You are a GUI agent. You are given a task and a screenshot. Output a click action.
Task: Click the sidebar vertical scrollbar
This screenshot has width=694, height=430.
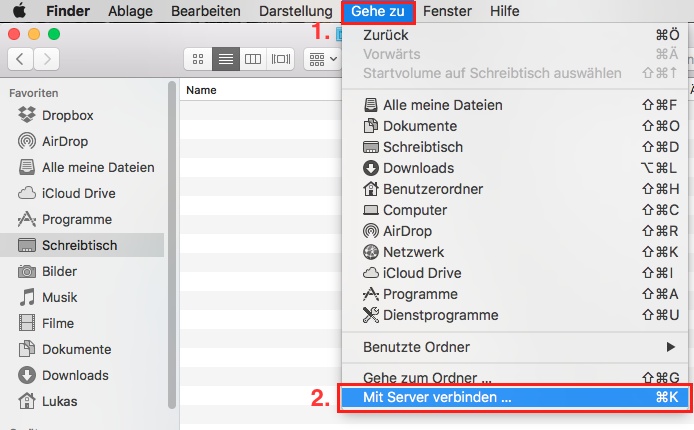(x=172, y=244)
